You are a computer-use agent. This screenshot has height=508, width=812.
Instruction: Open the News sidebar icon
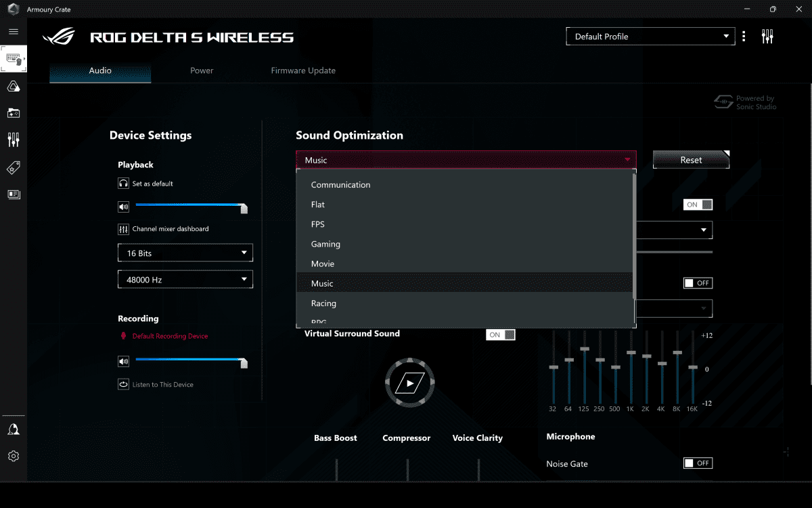(x=14, y=194)
